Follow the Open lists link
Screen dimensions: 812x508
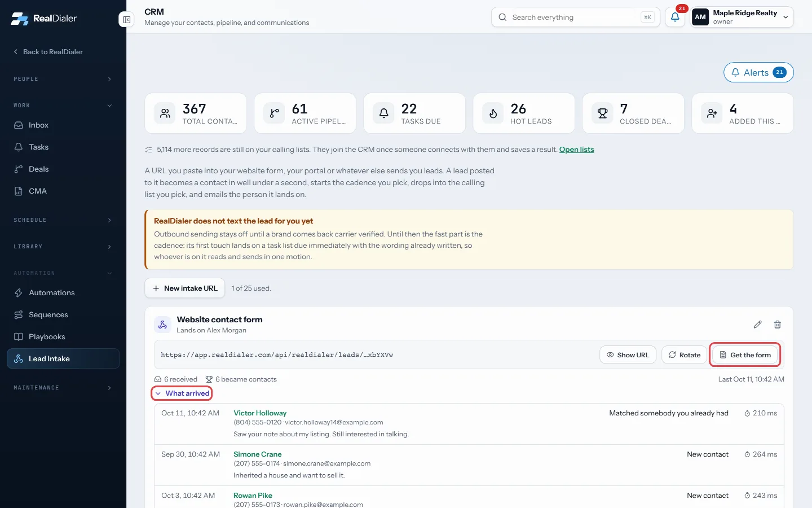tap(576, 150)
